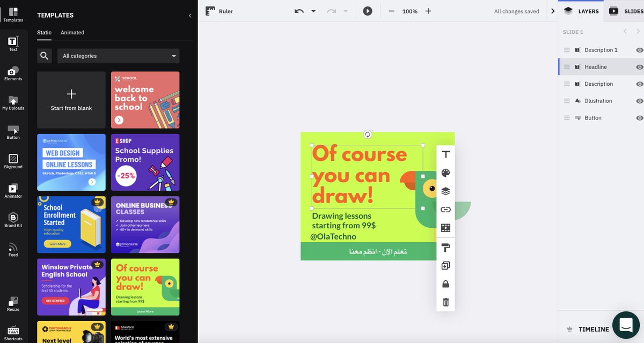Viewport: 644px width, 343px height.
Task: Open the undo history dropdown arrow
Action: (x=313, y=11)
